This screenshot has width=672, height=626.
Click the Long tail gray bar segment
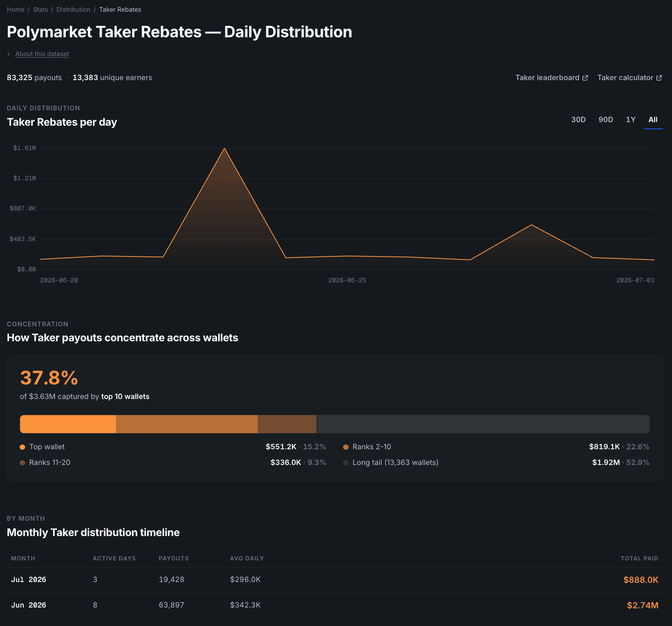tap(483, 424)
